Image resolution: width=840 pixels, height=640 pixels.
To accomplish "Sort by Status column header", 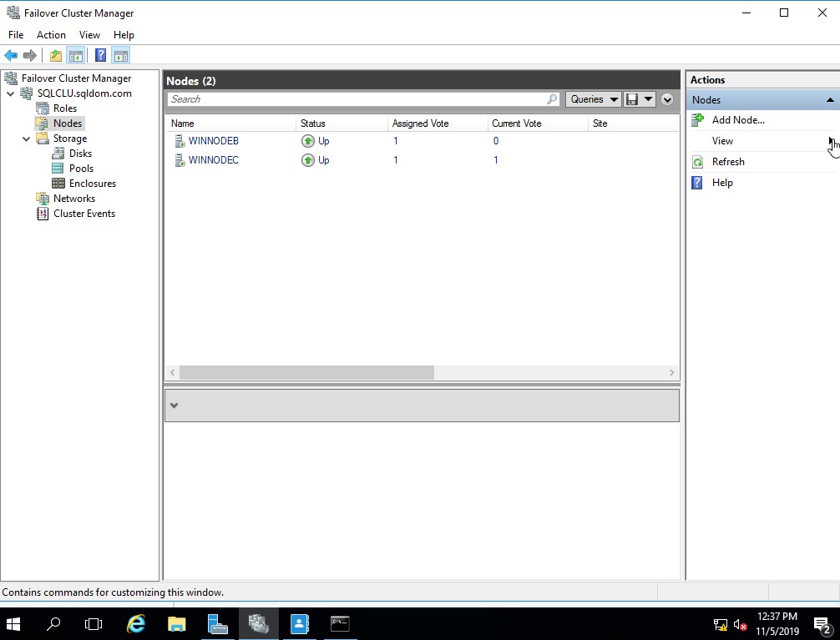I will click(x=342, y=123).
